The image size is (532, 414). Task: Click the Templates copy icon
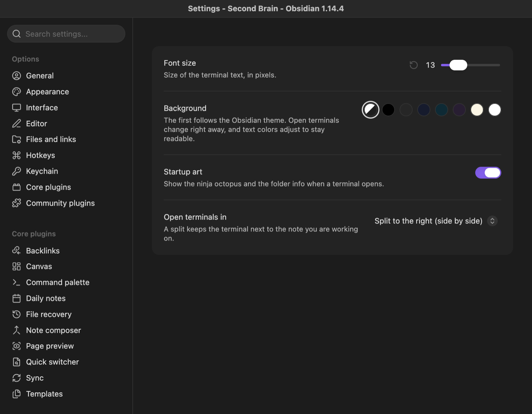click(x=16, y=394)
